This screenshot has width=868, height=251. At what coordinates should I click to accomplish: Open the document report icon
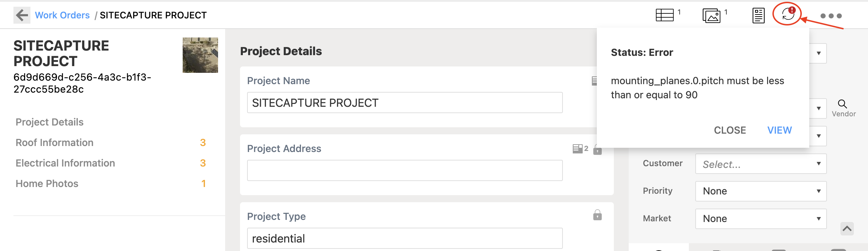[758, 16]
